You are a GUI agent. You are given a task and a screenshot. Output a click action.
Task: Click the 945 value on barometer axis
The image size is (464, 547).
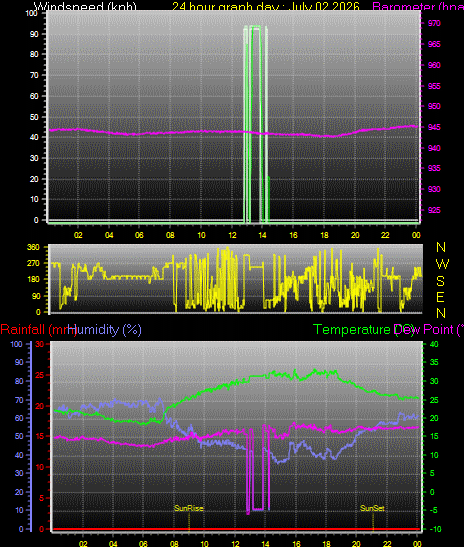[434, 127]
